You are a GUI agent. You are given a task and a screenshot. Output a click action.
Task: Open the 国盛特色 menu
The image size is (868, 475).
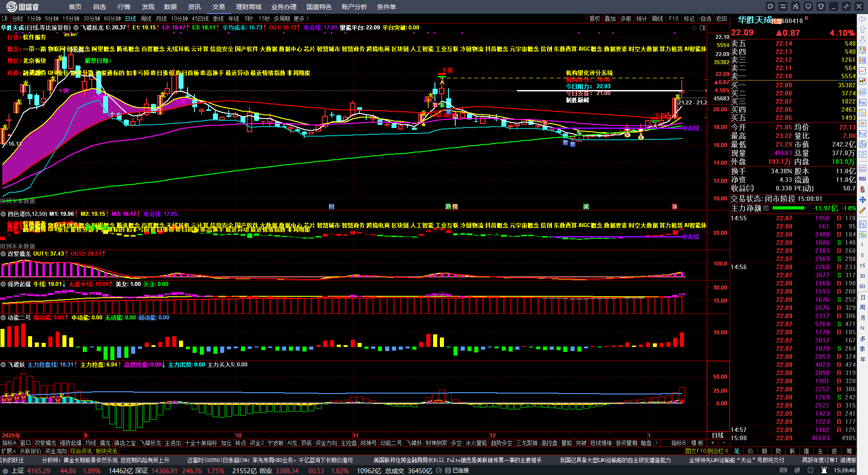(319, 7)
